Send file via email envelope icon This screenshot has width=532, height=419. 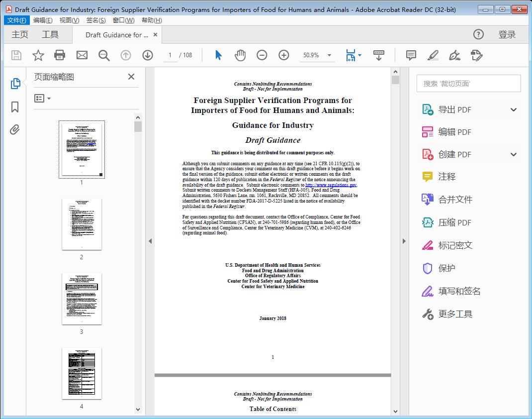(82, 55)
